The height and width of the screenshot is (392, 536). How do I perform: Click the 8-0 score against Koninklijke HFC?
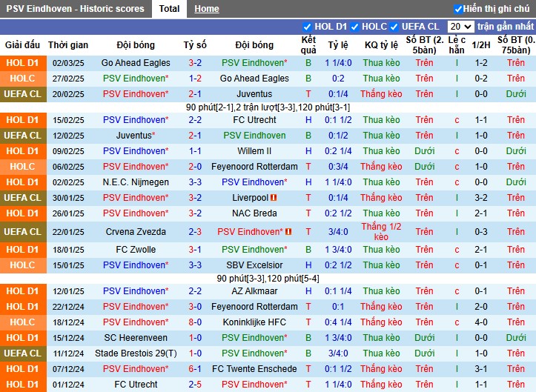tap(195, 322)
